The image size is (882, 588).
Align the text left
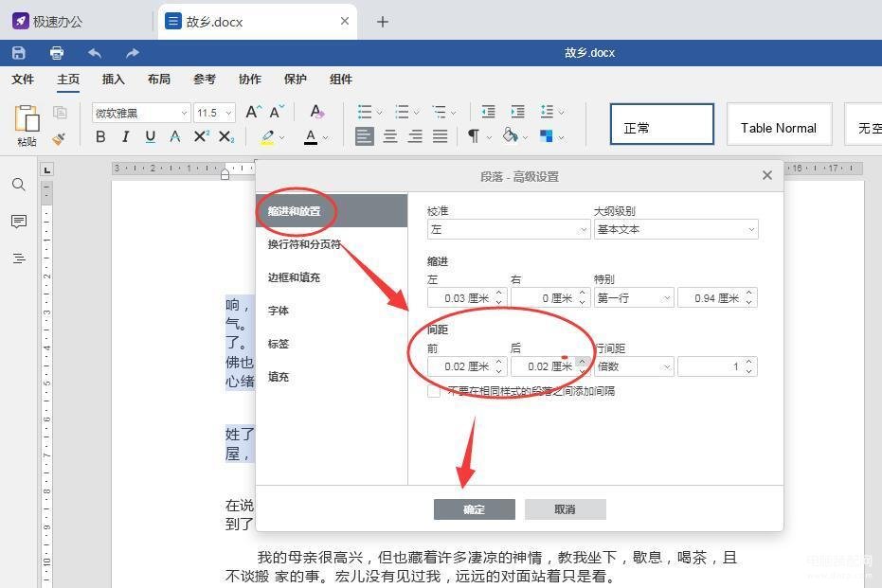coord(365,136)
